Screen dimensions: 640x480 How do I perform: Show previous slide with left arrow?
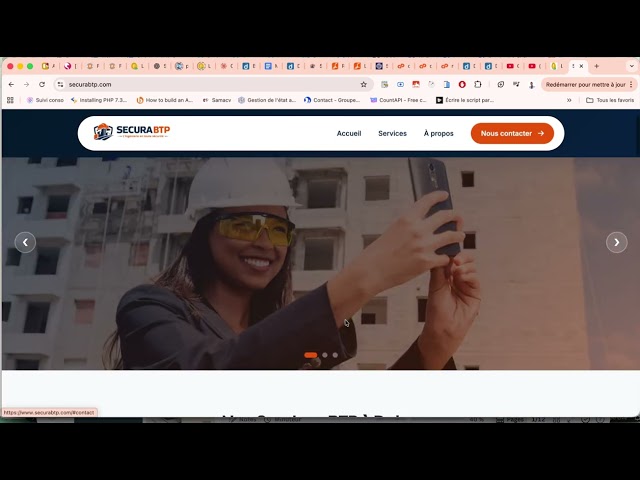(25, 242)
